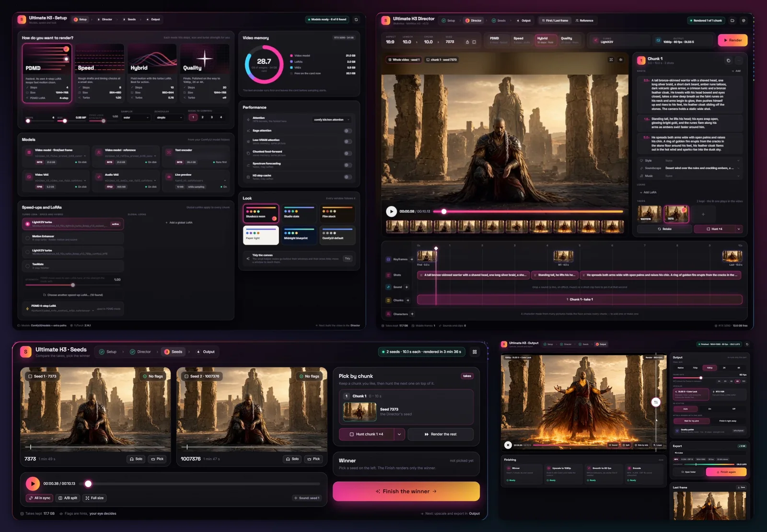Turn on H3 step cache switch

(x=348, y=177)
